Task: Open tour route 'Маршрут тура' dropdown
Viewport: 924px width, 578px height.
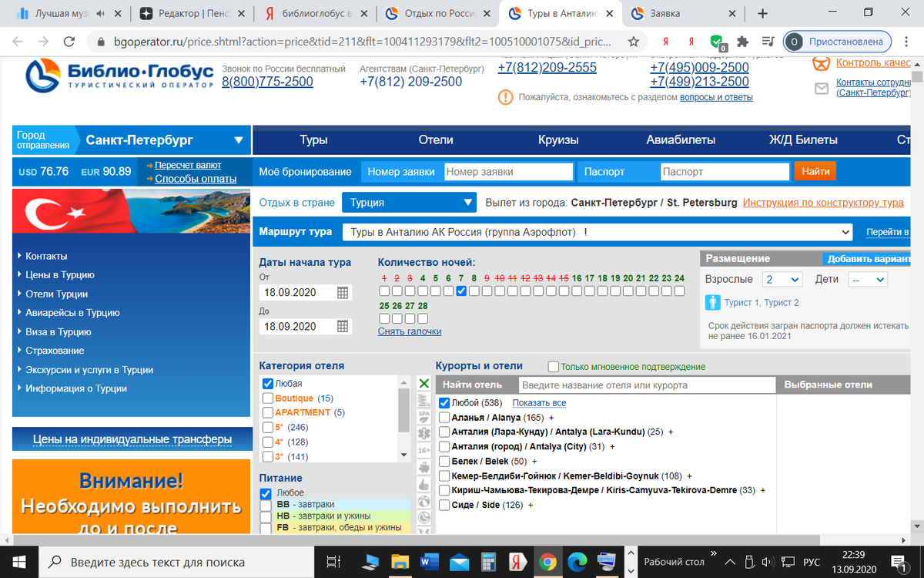Action: point(598,232)
